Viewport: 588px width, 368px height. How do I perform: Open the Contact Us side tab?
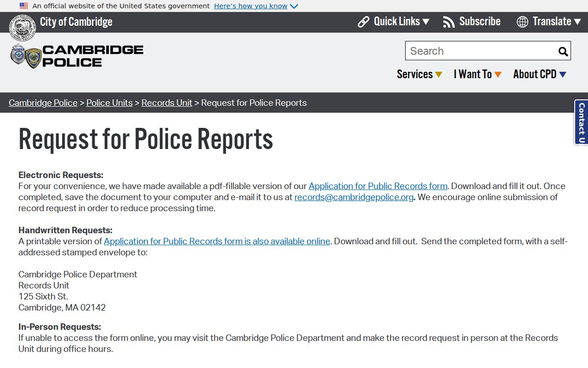(582, 122)
